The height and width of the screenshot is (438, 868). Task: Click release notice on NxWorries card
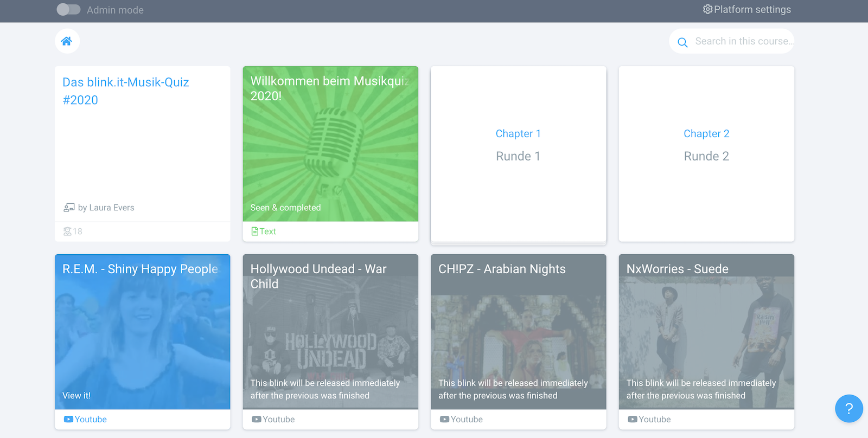click(x=701, y=389)
